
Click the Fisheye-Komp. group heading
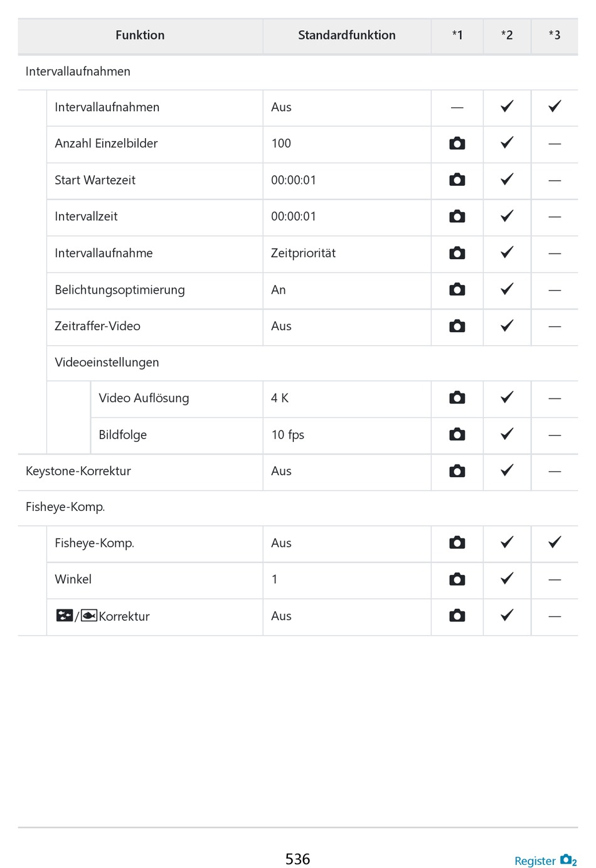click(x=65, y=506)
